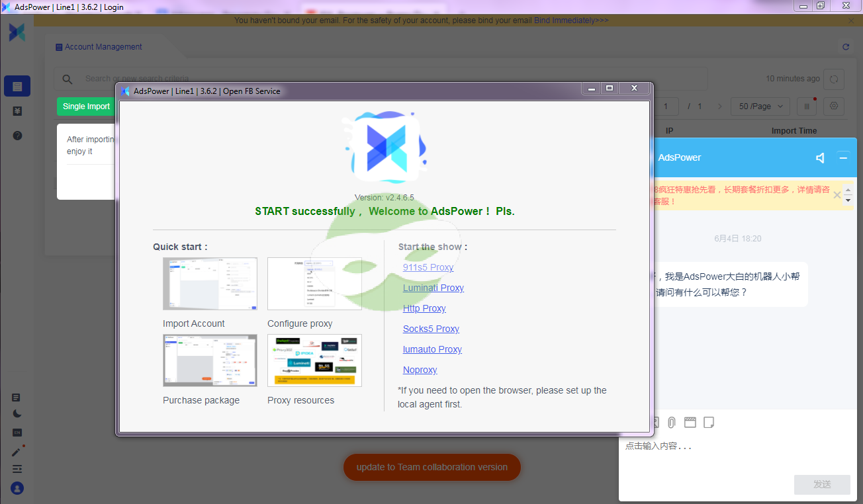The image size is (863, 504).
Task: Click the refresh icon next to Account Management header
Action: [846, 47]
